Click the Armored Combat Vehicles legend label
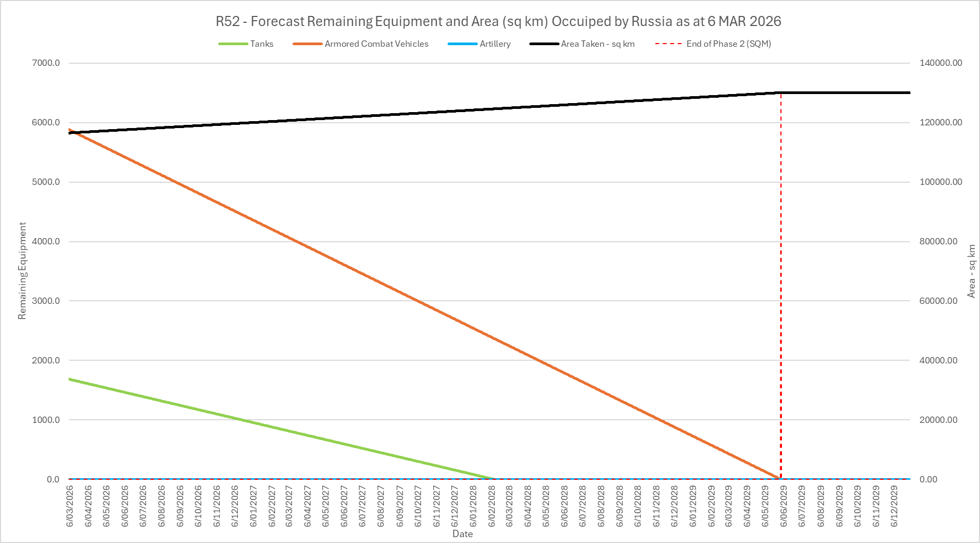Screen dimensions: 980x543 [x=376, y=44]
